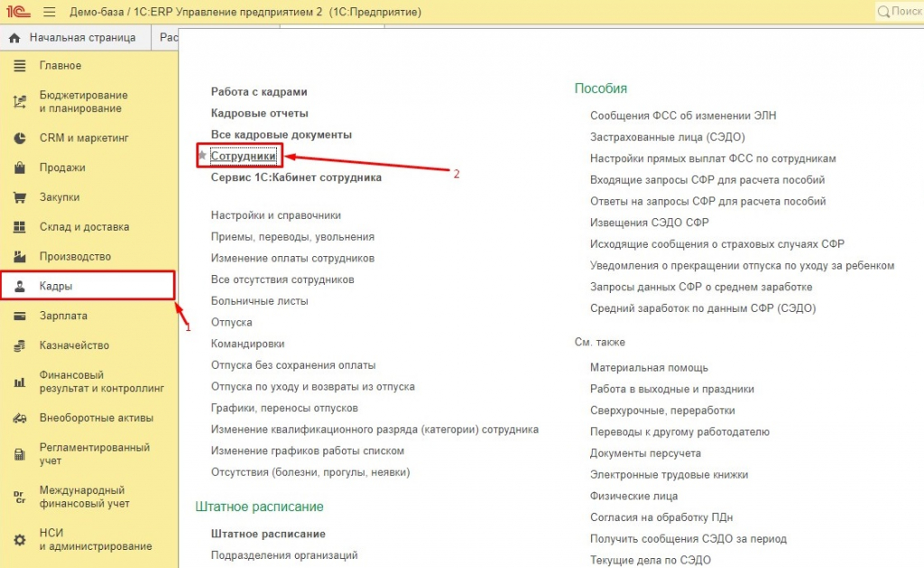Click the Международный финансовый учет Dr/Cr icon
Image resolution: width=924 pixels, height=568 pixels.
tap(20, 497)
